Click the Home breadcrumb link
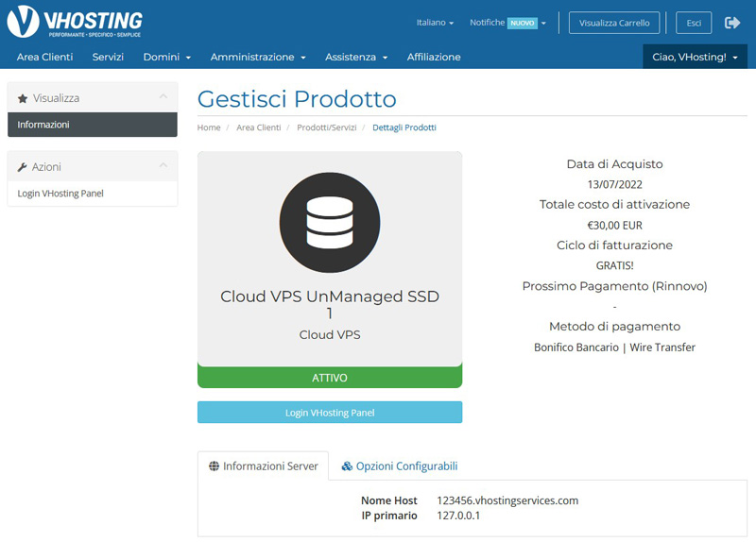The width and height of the screenshot is (756, 542). pos(209,127)
